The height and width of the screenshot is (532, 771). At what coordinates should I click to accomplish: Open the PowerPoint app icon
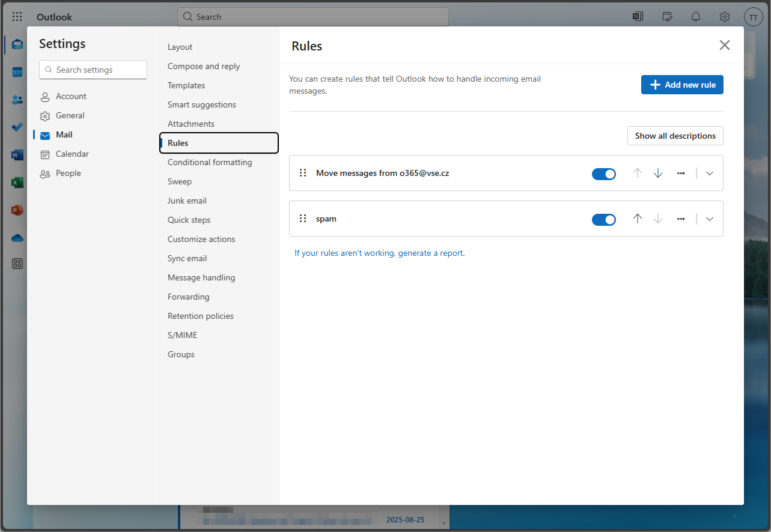tap(17, 210)
